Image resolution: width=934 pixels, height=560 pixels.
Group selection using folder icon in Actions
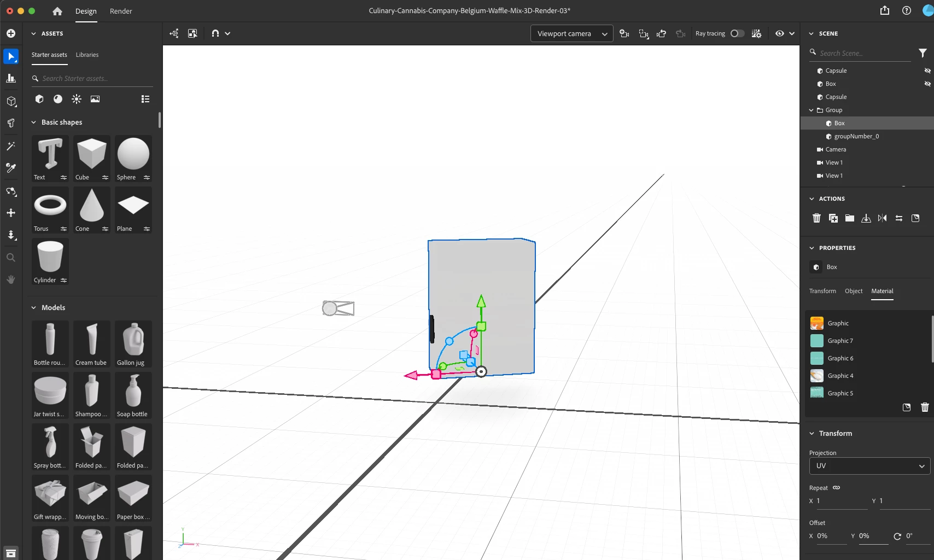pos(850,218)
